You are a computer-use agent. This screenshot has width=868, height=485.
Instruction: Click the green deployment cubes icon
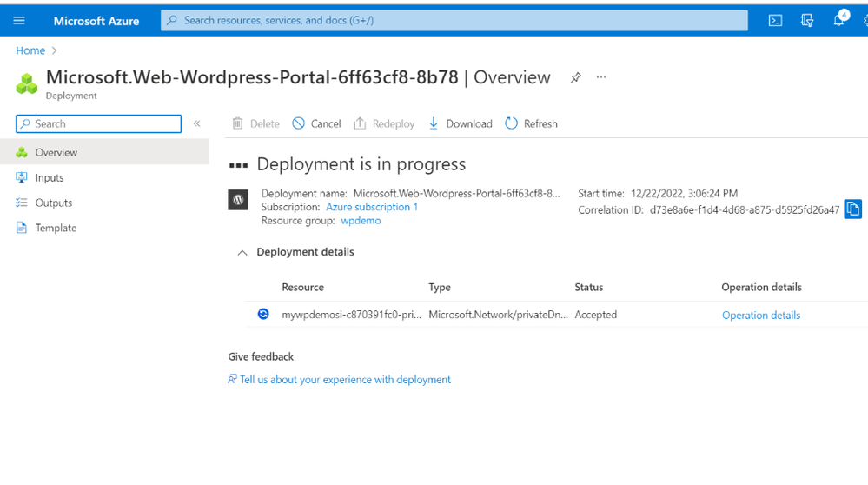coord(27,83)
